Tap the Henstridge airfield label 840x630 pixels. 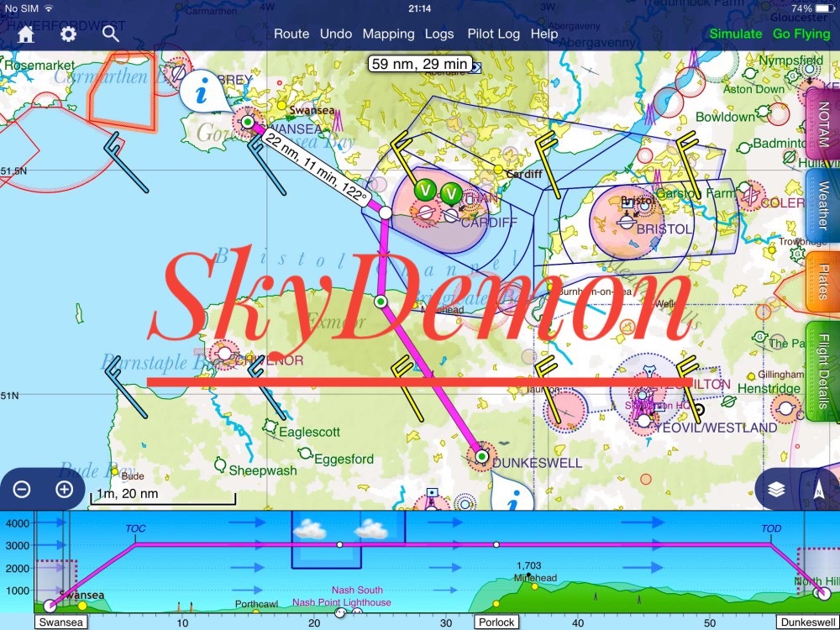click(769, 388)
